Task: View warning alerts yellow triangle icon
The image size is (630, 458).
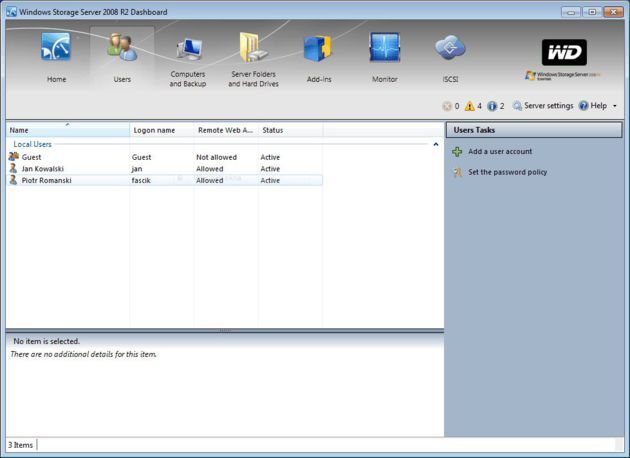Action: coord(469,106)
